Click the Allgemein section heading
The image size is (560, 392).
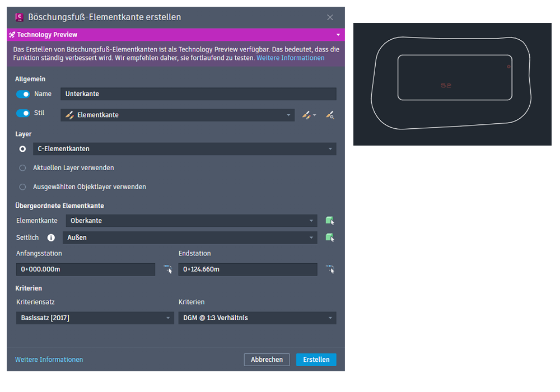[x=30, y=79]
